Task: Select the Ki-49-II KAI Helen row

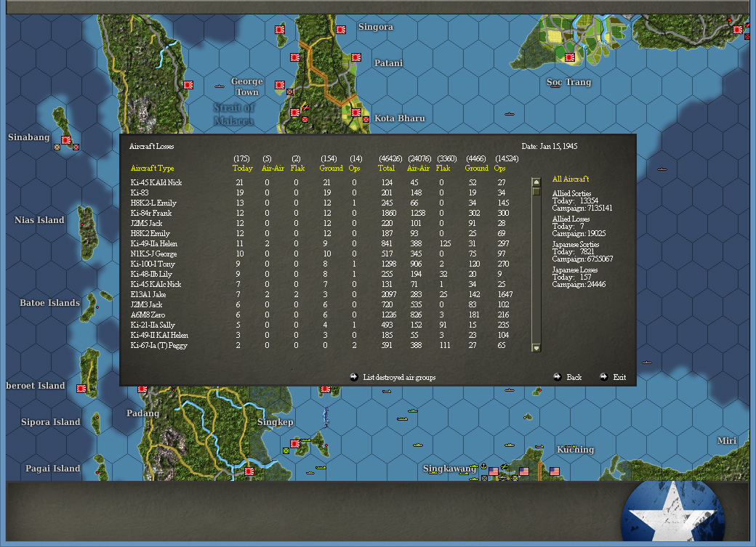Action: tap(323, 335)
